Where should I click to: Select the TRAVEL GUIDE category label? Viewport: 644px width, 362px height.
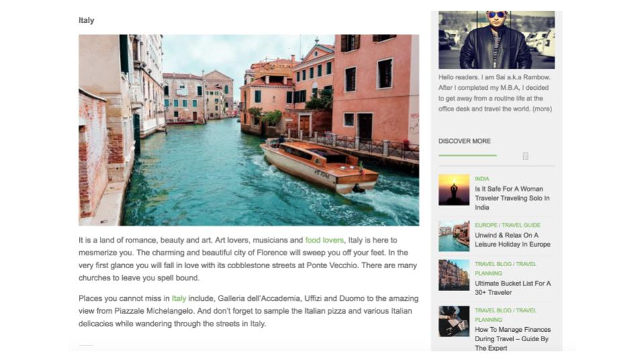[x=521, y=225]
